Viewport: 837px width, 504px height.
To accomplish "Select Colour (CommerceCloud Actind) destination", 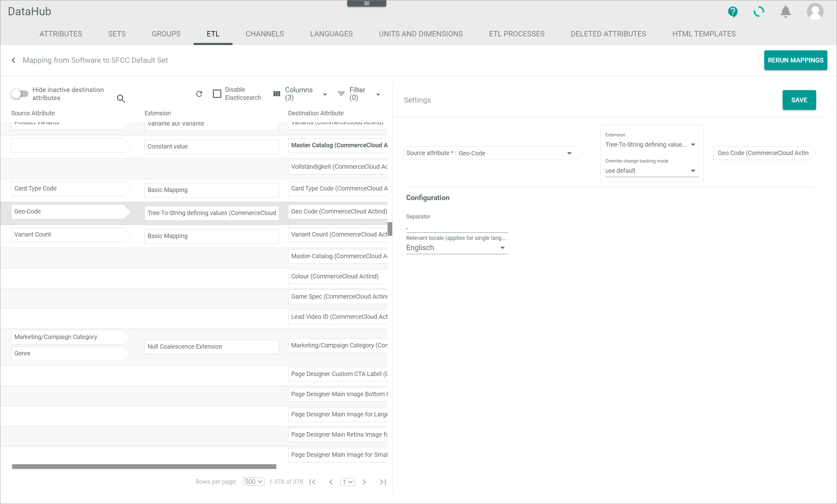I will coord(338,277).
